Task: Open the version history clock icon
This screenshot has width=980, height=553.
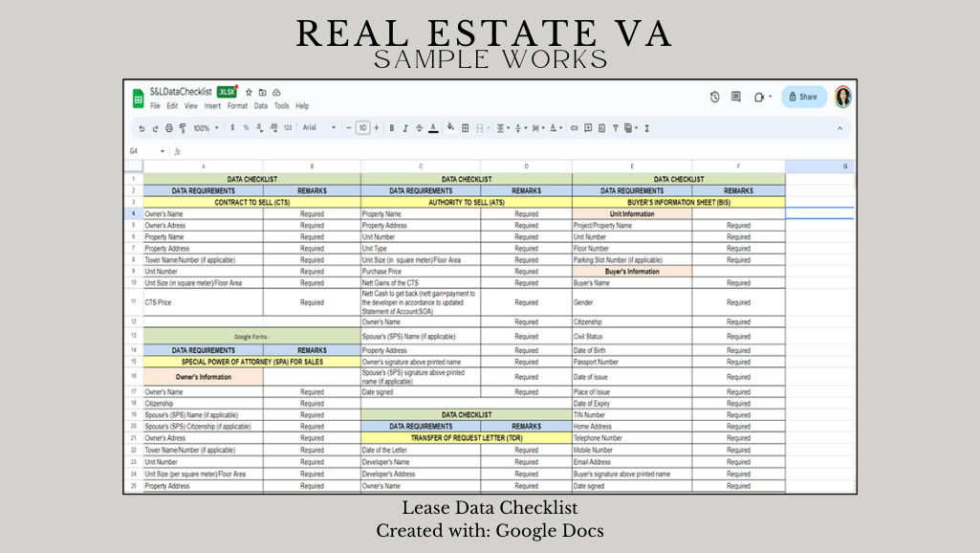Action: (715, 97)
